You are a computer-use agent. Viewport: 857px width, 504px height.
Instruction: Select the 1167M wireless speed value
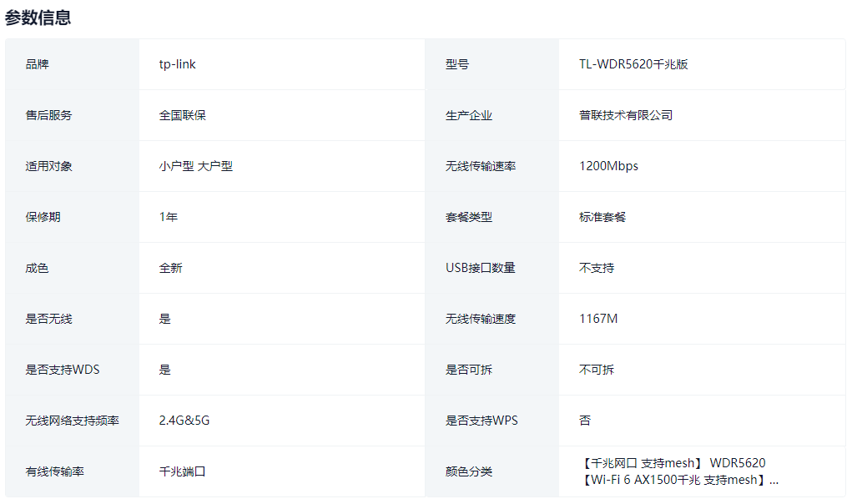click(597, 319)
